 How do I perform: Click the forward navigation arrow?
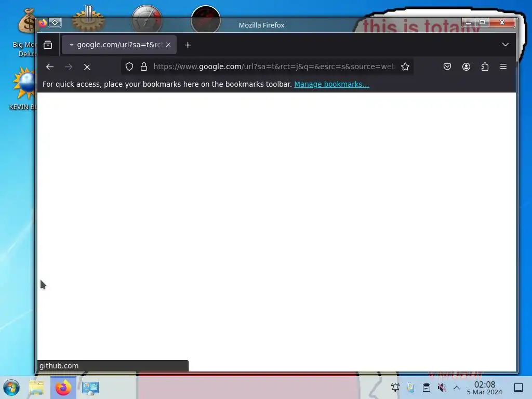(x=69, y=67)
